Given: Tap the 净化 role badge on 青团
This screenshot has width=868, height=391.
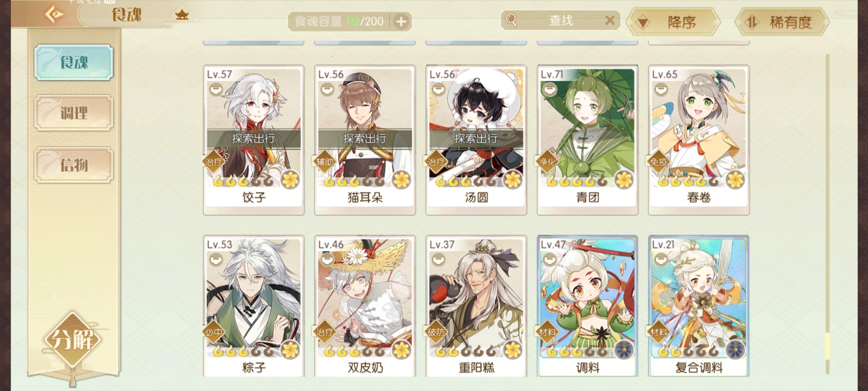Looking at the screenshot, I should pyautogui.click(x=547, y=162).
